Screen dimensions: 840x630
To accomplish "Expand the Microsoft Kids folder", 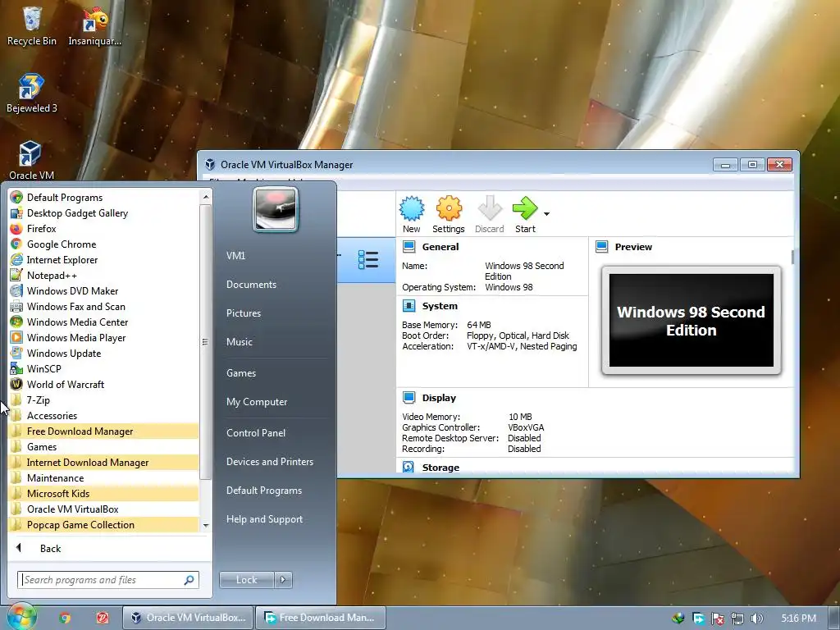I will tap(104, 493).
